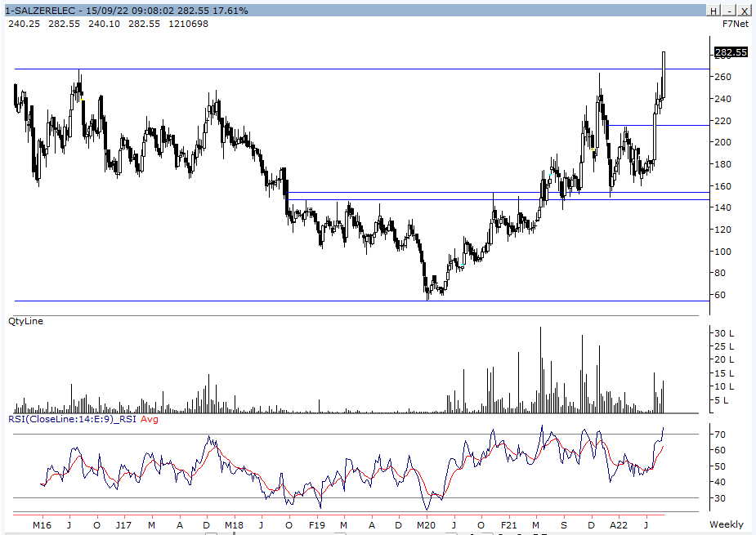
Task: Click the 70 RSI axis label
Action: pos(720,435)
